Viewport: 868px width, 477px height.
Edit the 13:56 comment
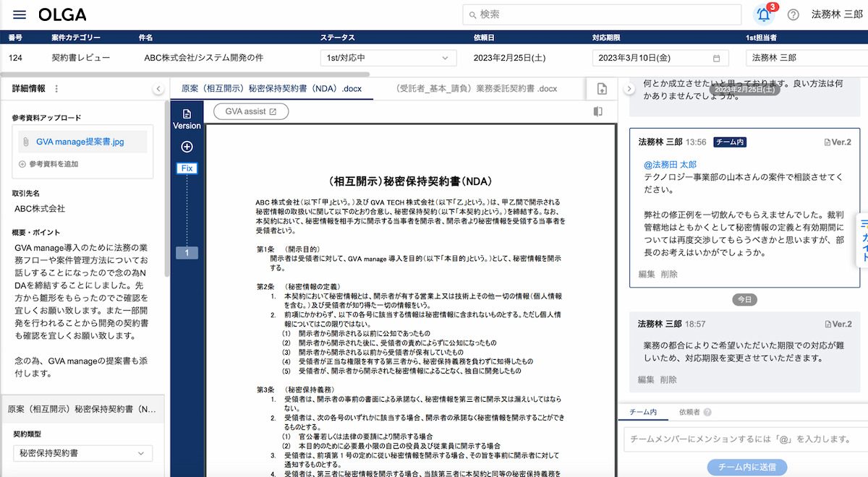point(647,274)
